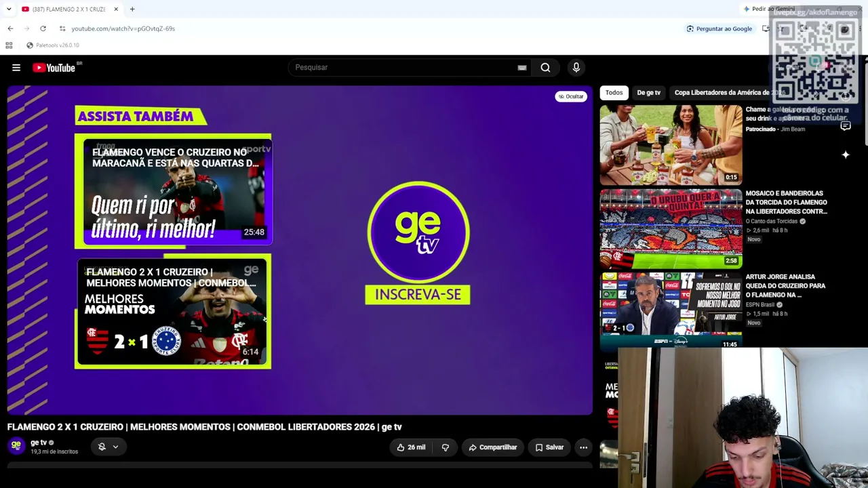Open O Canto das Torcidas channel name
The image size is (868, 488).
pos(772,222)
